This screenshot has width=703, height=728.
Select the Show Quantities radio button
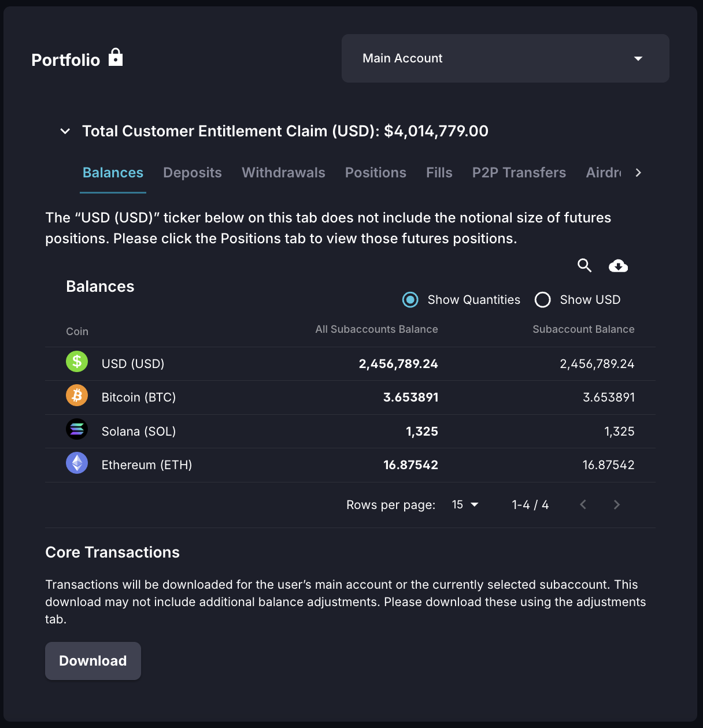[x=410, y=299]
